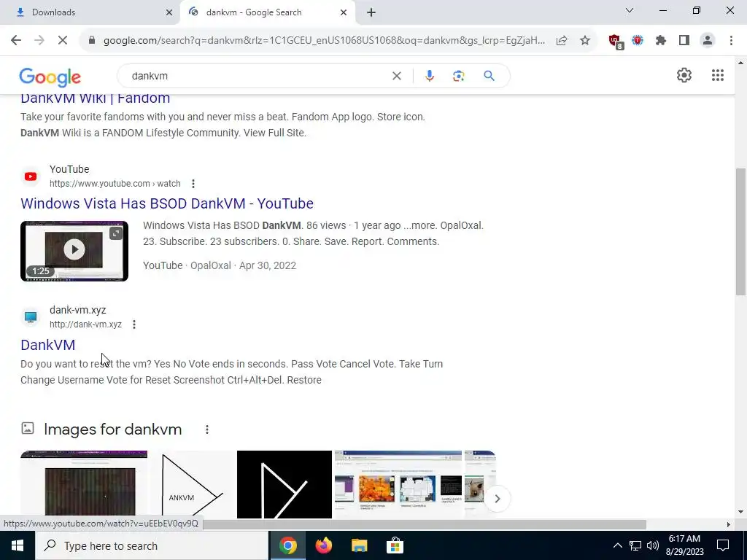
Task: Click the vertical scrollbar down arrow
Action: [x=741, y=513]
